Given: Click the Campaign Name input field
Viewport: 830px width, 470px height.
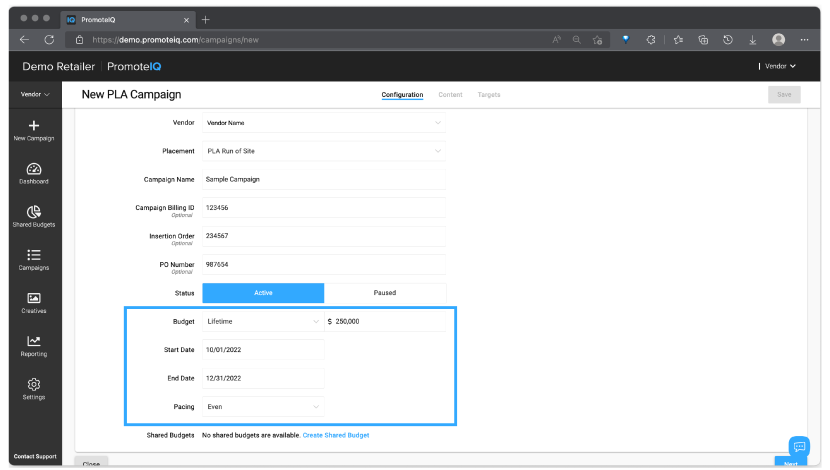Looking at the screenshot, I should [x=324, y=179].
